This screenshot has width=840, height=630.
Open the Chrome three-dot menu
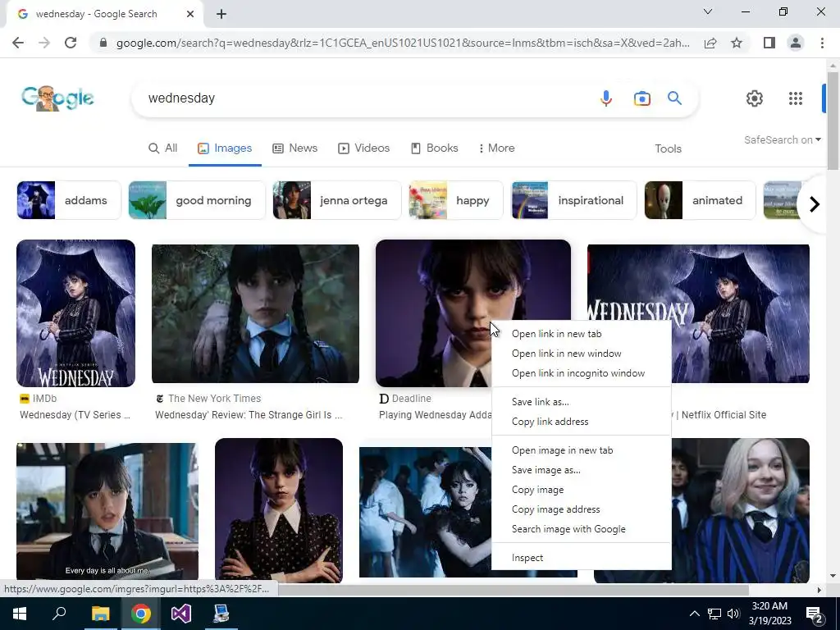click(x=822, y=43)
